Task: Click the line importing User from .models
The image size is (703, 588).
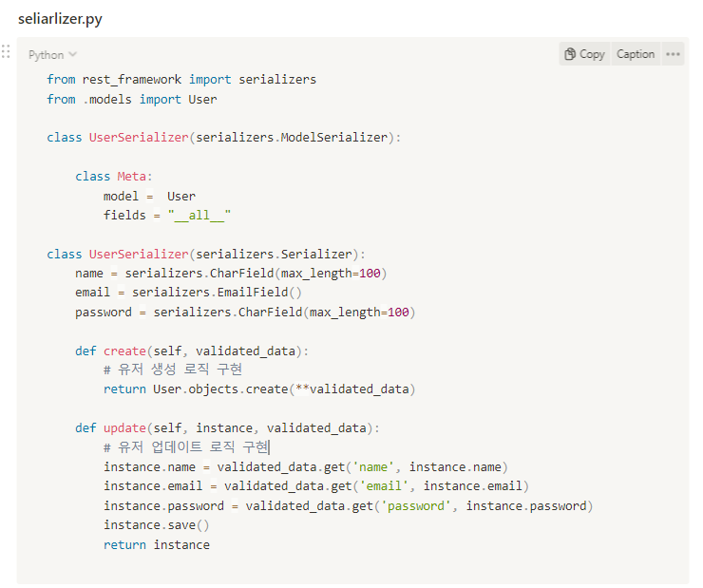Action: [132, 100]
